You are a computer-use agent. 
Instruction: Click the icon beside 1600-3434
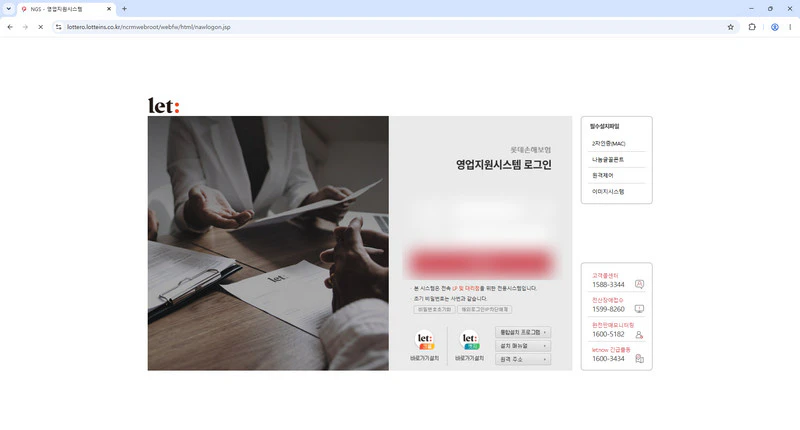point(639,359)
